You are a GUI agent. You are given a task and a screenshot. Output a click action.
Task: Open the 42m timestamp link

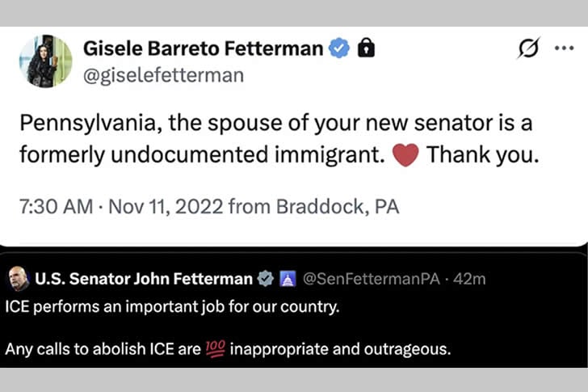click(470, 279)
